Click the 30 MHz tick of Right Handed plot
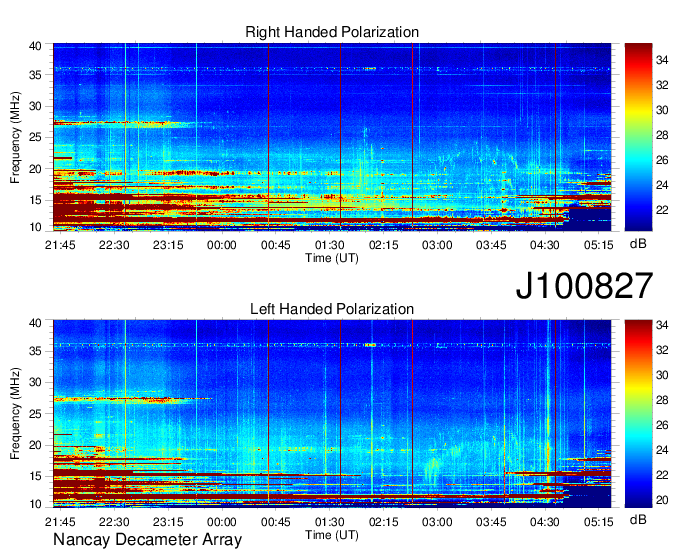 pos(35,106)
